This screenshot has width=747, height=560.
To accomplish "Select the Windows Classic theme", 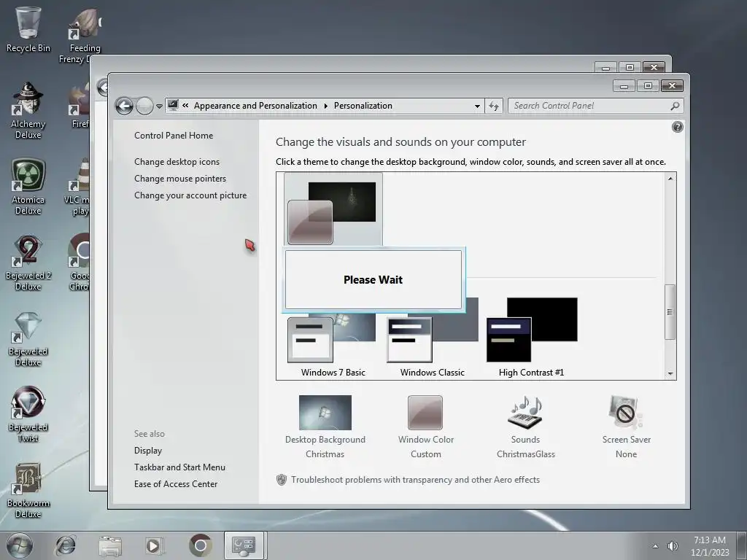I will [432, 338].
